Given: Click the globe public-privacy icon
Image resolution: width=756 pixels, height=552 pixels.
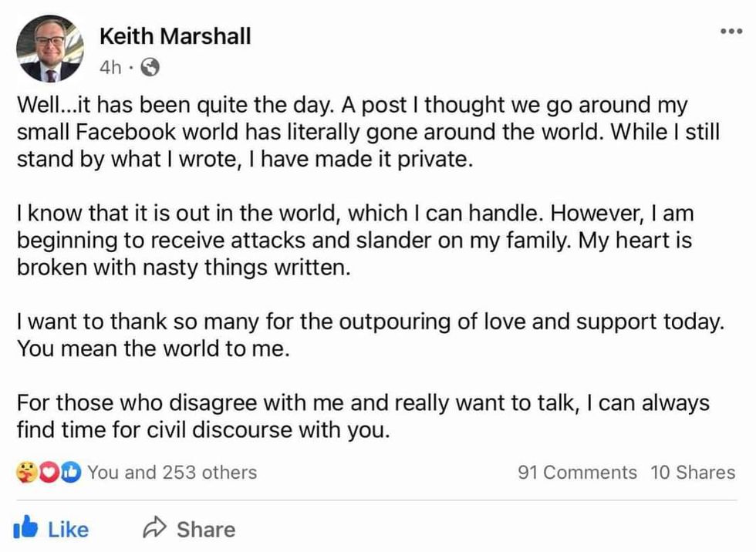Looking at the screenshot, I should click(151, 68).
